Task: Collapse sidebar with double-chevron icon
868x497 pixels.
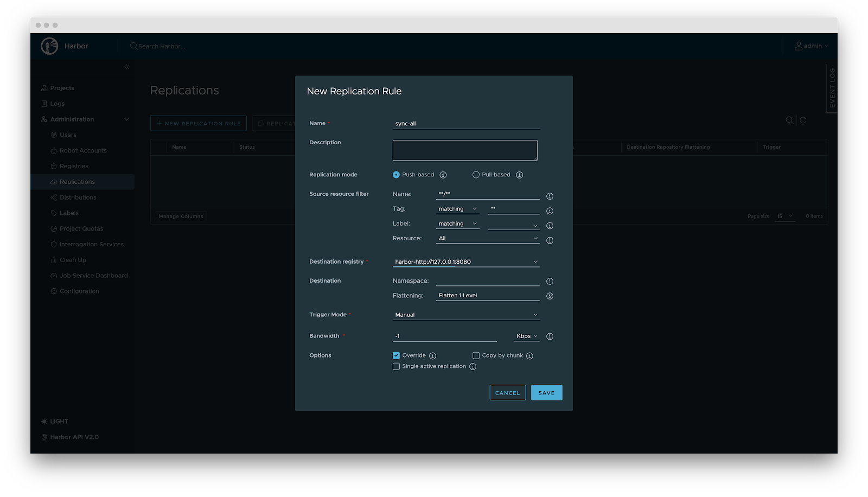Action: pos(126,67)
